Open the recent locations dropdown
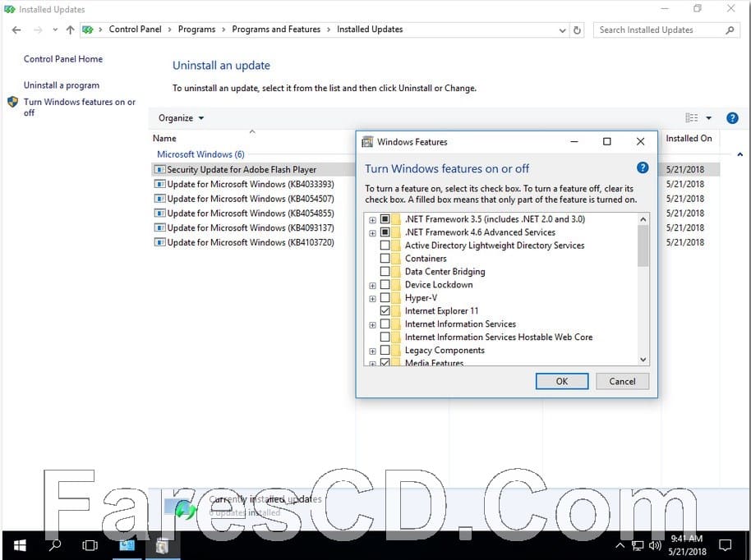 pyautogui.click(x=55, y=30)
